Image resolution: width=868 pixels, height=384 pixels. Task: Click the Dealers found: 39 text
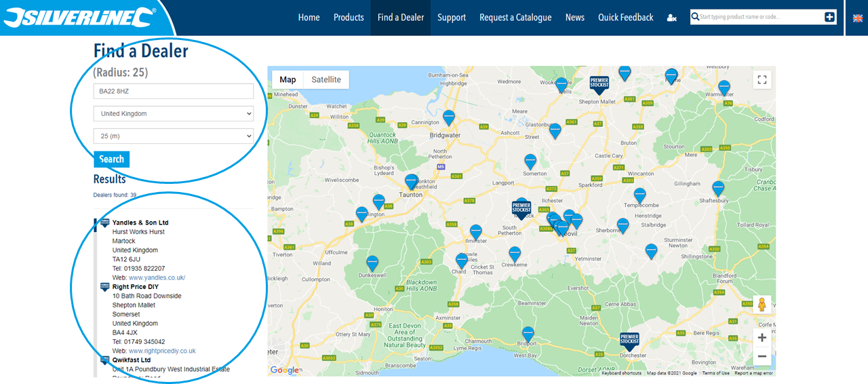coord(115,195)
